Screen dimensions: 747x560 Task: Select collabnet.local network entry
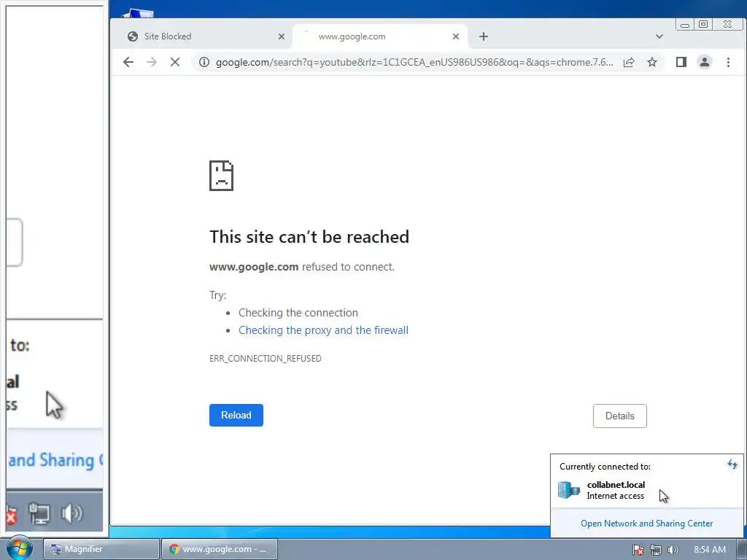(x=646, y=490)
